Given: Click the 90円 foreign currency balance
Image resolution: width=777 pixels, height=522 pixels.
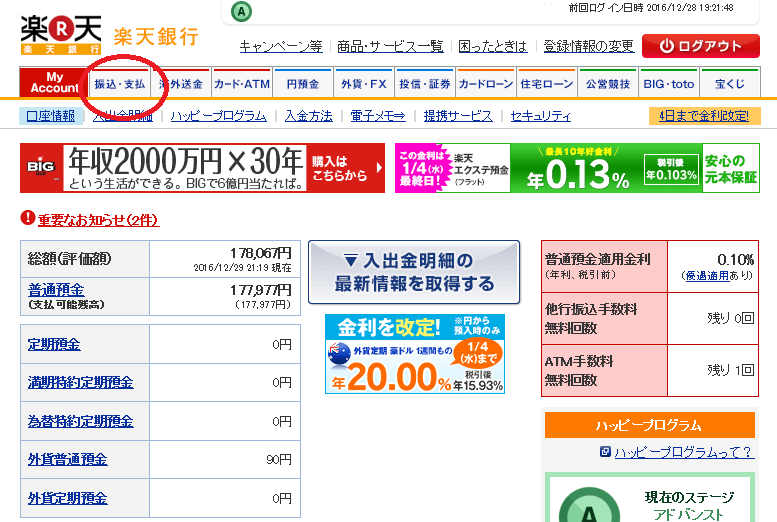Looking at the screenshot, I should point(279,460).
